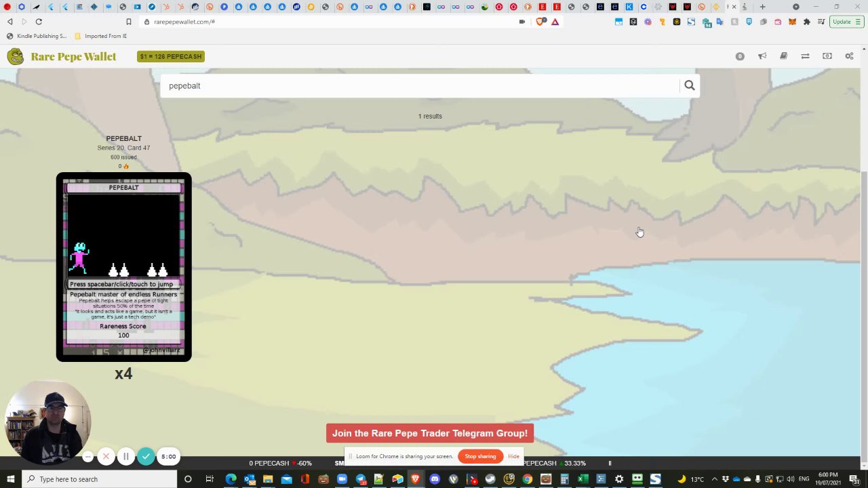Open the exchange arrows icon
This screenshot has width=868, height=488.
tap(805, 56)
